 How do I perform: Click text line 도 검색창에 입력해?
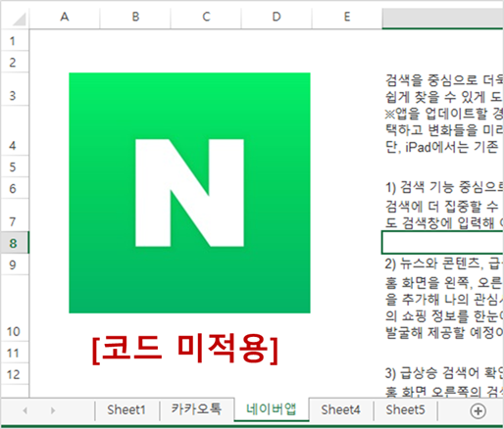444,222
